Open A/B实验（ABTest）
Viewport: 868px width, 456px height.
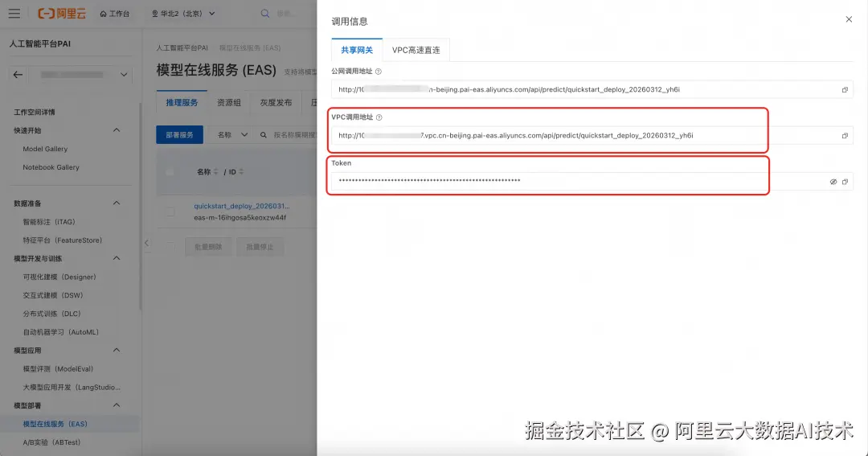(51, 442)
